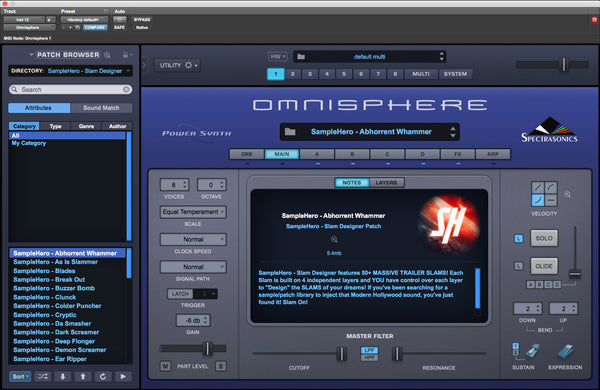Open the multi folder icon
Screen dimensions: 600x390
[x=301, y=57]
